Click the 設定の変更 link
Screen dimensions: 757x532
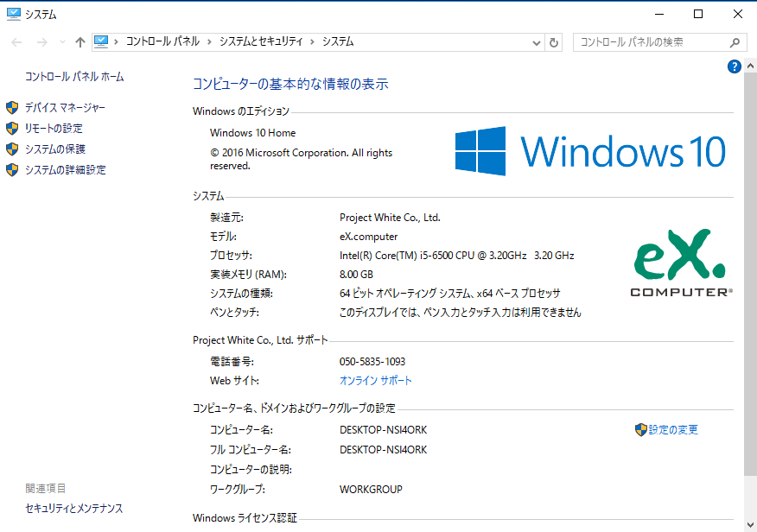[x=673, y=429]
